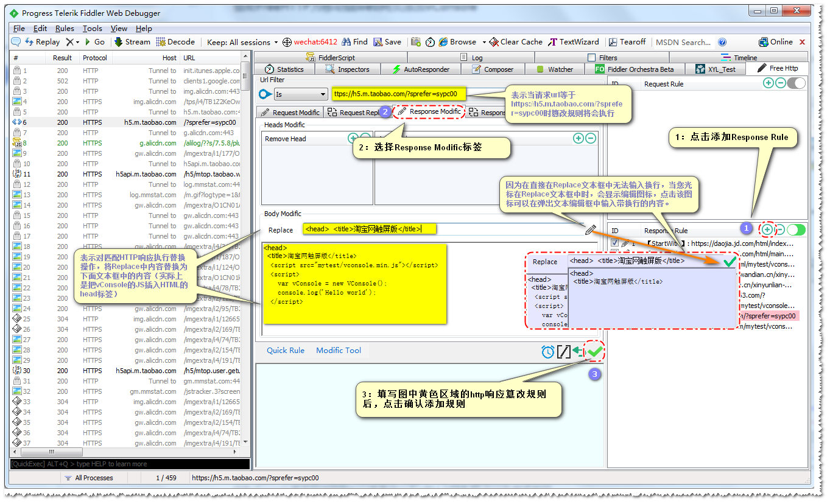Viewport: 830px width, 504px height.
Task: Open the Rules menu
Action: [65, 28]
